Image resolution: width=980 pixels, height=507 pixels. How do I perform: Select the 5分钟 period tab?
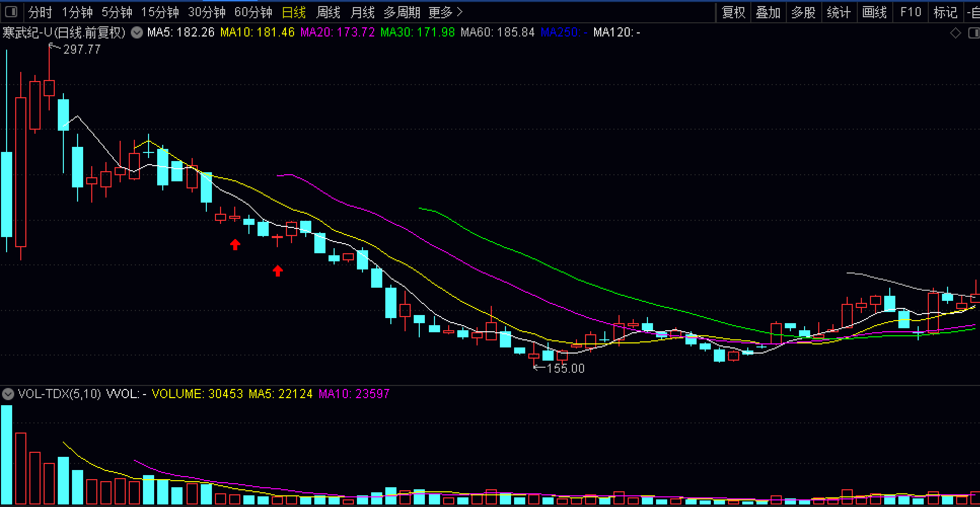click(117, 12)
